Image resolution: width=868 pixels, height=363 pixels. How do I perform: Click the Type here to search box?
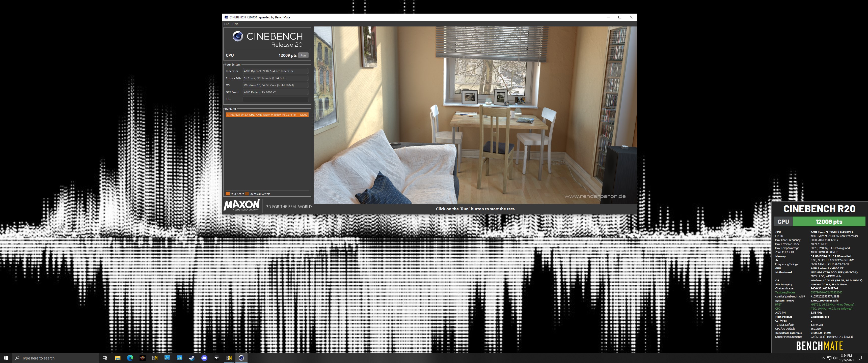[x=56, y=358]
